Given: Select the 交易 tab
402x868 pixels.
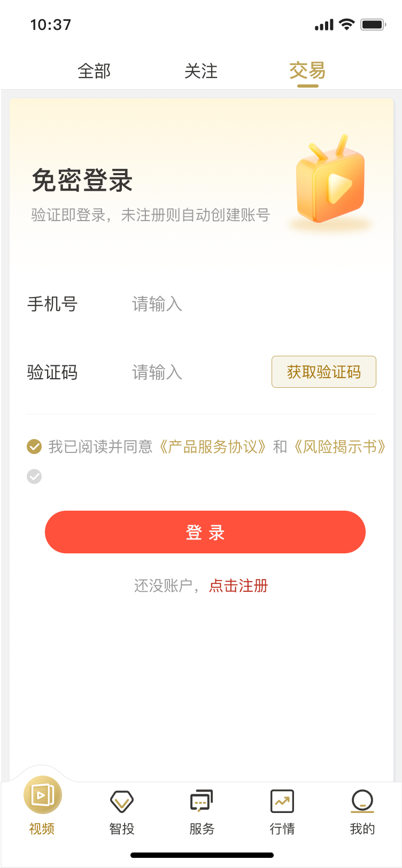Looking at the screenshot, I should click(307, 71).
